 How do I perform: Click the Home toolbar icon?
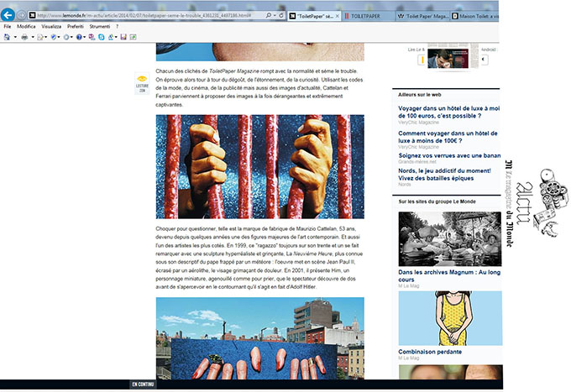(7, 37)
